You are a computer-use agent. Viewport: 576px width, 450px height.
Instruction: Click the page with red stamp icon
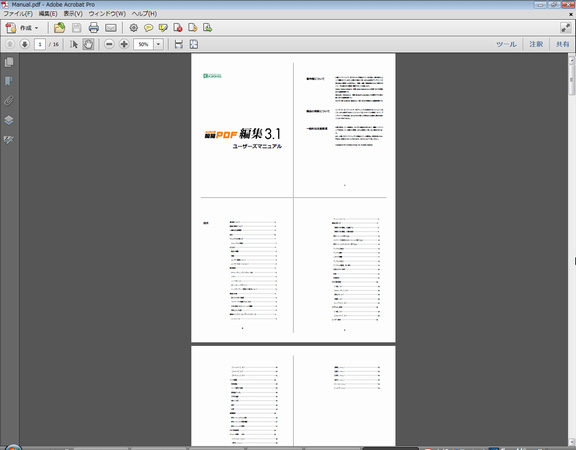point(178,28)
